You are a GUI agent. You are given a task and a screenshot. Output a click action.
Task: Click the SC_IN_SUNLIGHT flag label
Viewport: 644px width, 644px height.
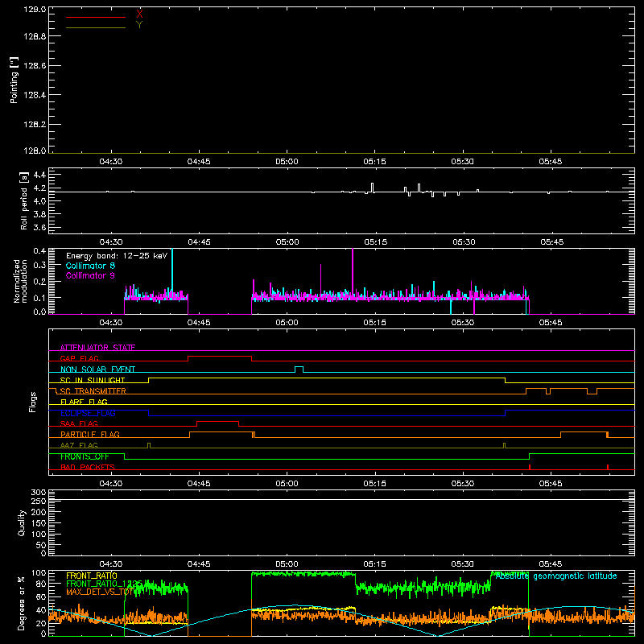tap(93, 380)
